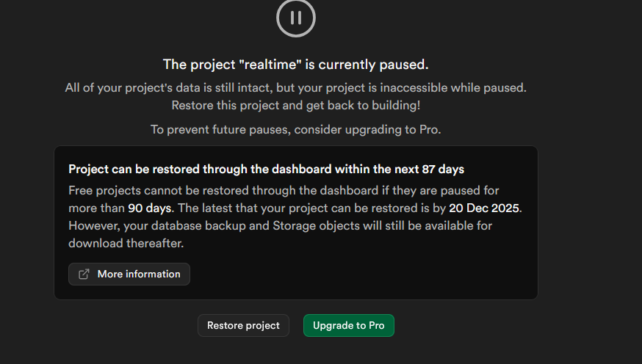Viewport: 642px width, 364px height.
Task: Click the "All of your project's data" line
Action: pyautogui.click(x=295, y=88)
